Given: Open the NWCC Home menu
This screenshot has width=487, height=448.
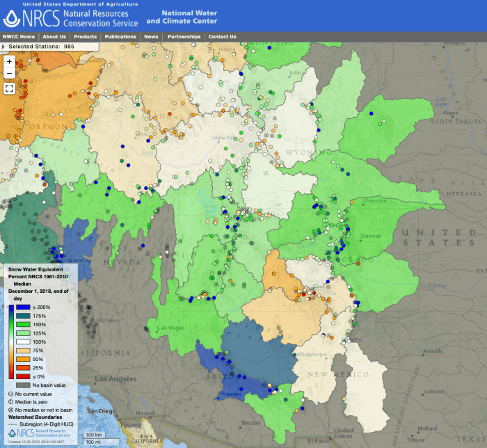Looking at the screenshot, I should coord(19,37).
